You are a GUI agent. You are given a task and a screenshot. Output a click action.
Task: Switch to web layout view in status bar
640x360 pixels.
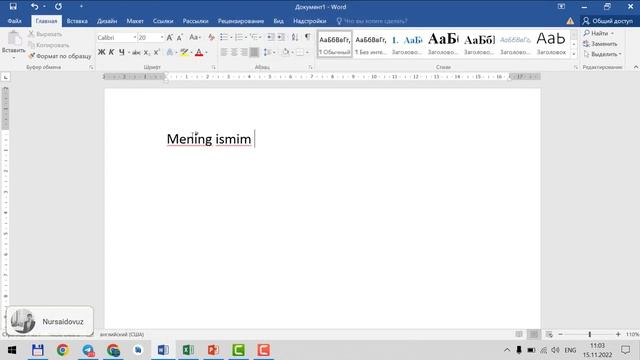coord(549,334)
